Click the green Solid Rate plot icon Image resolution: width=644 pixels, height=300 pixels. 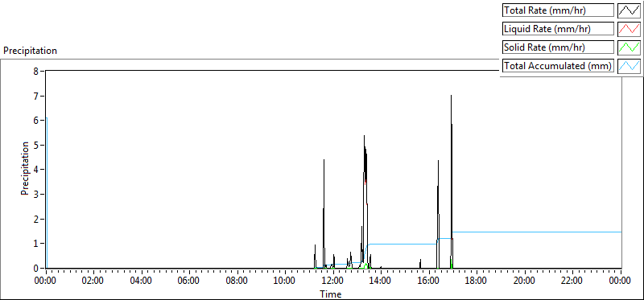coord(629,47)
